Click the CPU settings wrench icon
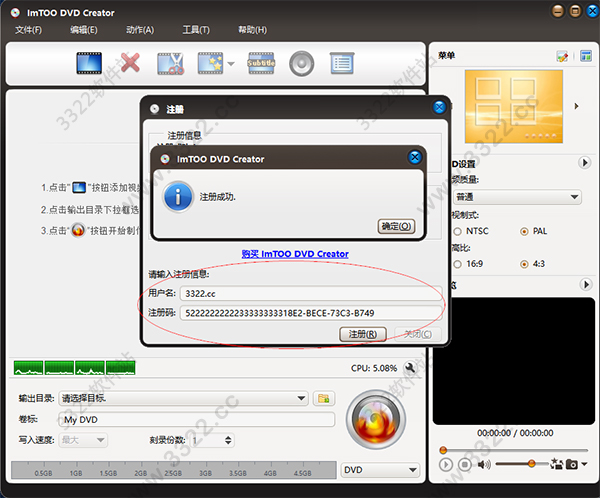 click(x=410, y=368)
